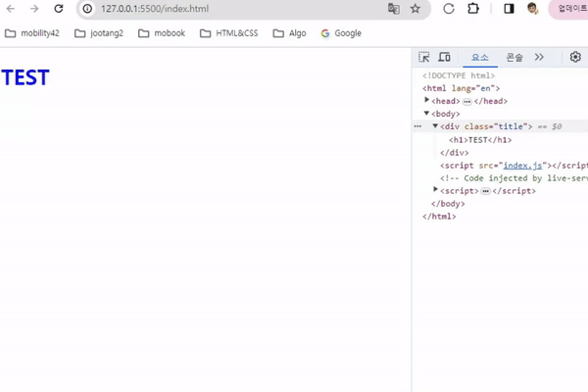Open the mobook bookmark folder
588x392 pixels.
tap(162, 33)
